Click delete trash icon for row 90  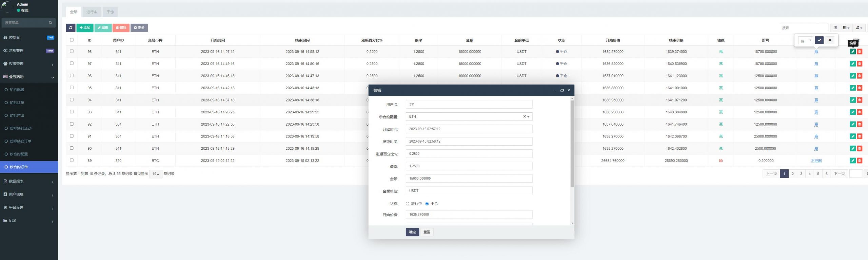(x=860, y=148)
